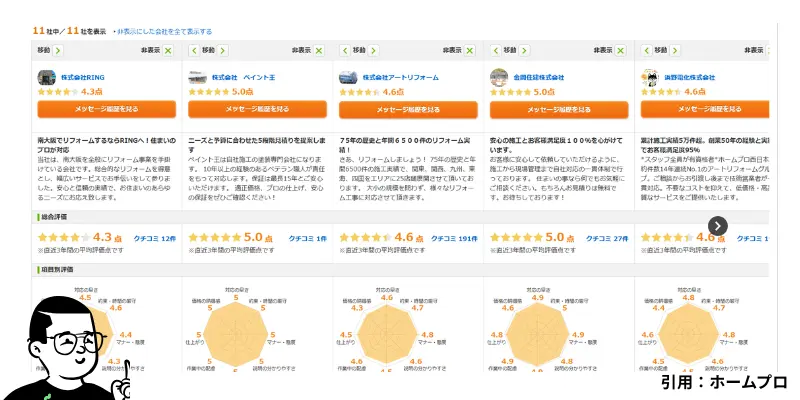This screenshot has width=800, height=400.
Task: Open クチコミ 191件 reviews link
Action: [x=455, y=238]
